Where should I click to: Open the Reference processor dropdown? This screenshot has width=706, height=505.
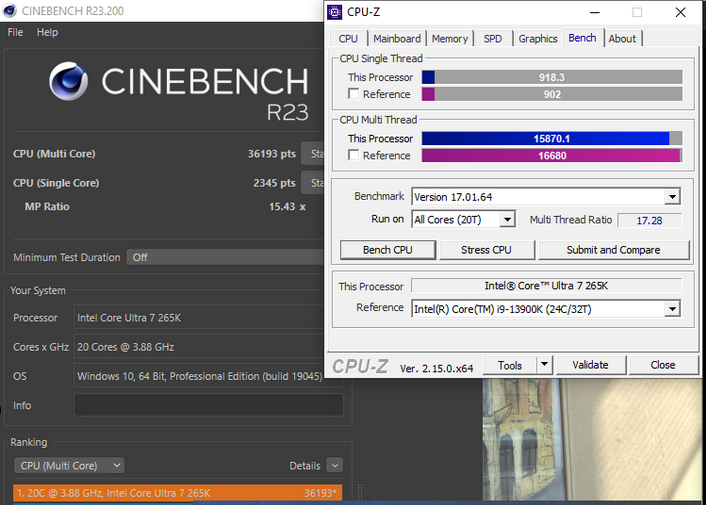coord(672,309)
